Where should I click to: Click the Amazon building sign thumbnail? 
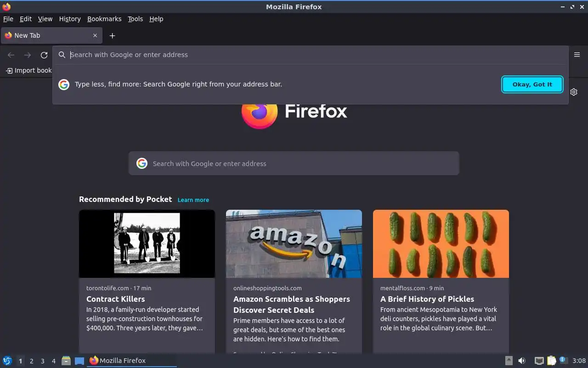(x=294, y=244)
